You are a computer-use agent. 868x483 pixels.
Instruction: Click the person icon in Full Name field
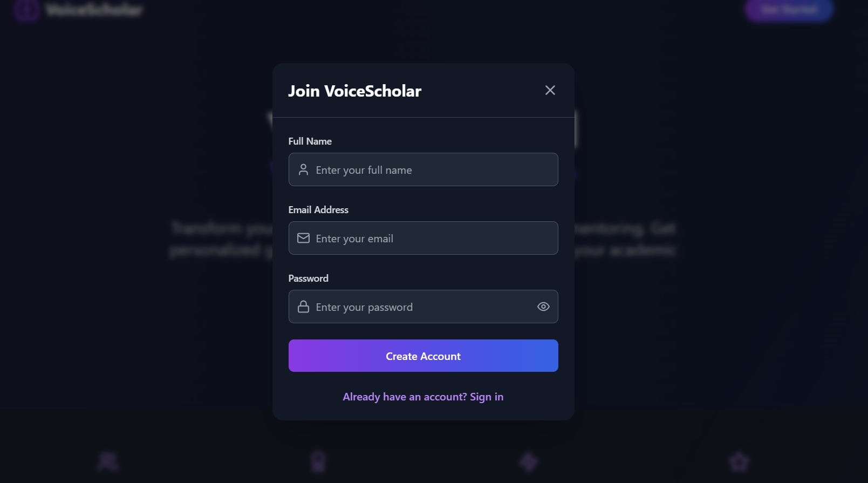coord(303,169)
